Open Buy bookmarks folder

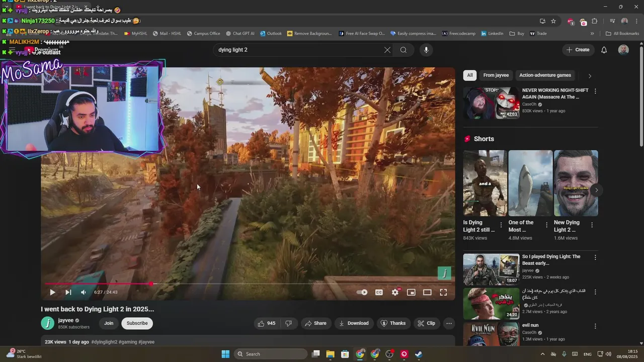pos(517,34)
